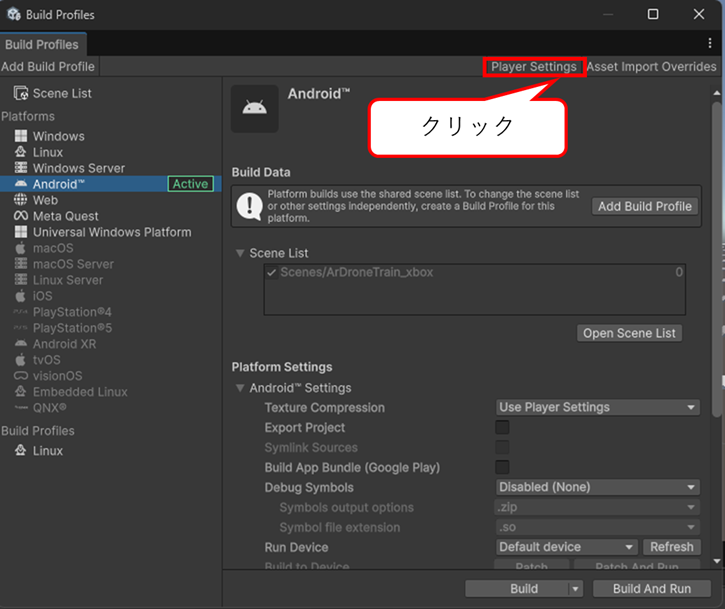Screen dimensions: 725x609
Task: Maximize the Build Profiles window
Action: click(653, 14)
